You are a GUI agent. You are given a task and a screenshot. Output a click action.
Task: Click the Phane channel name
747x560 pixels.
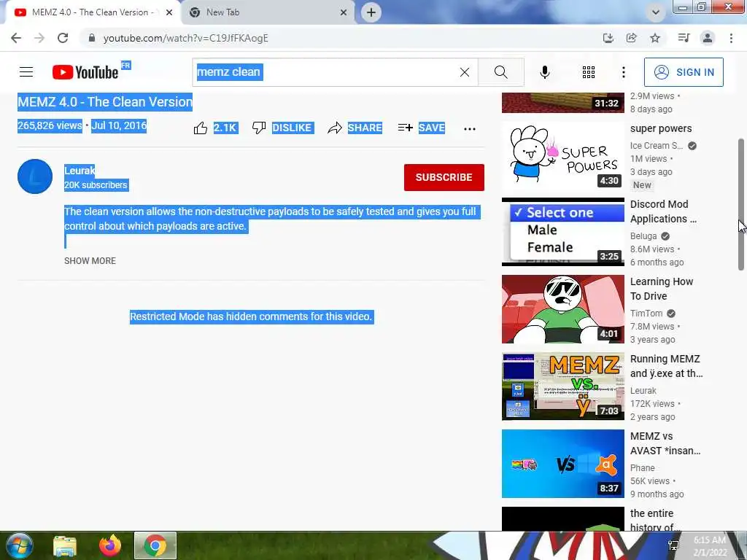coord(642,467)
